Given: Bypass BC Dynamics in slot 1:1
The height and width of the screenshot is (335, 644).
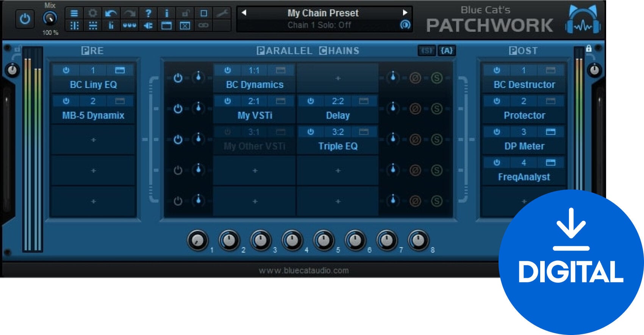Looking at the screenshot, I should (227, 70).
